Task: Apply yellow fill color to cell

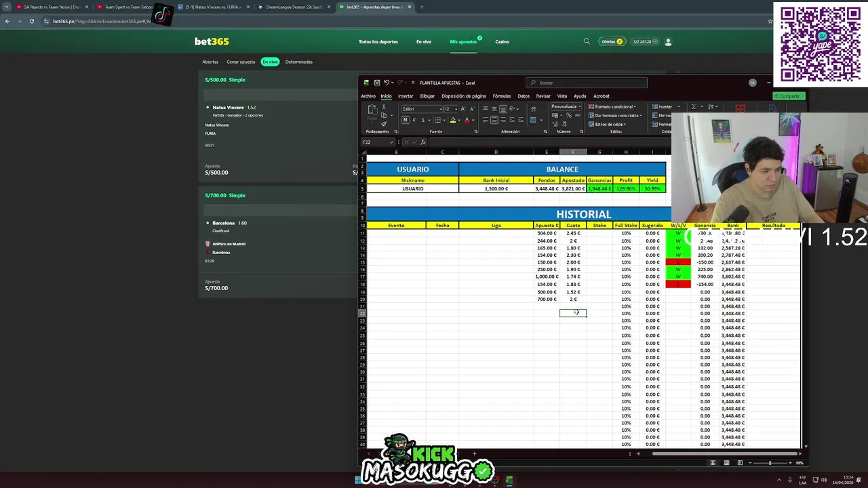Action: coord(453,120)
